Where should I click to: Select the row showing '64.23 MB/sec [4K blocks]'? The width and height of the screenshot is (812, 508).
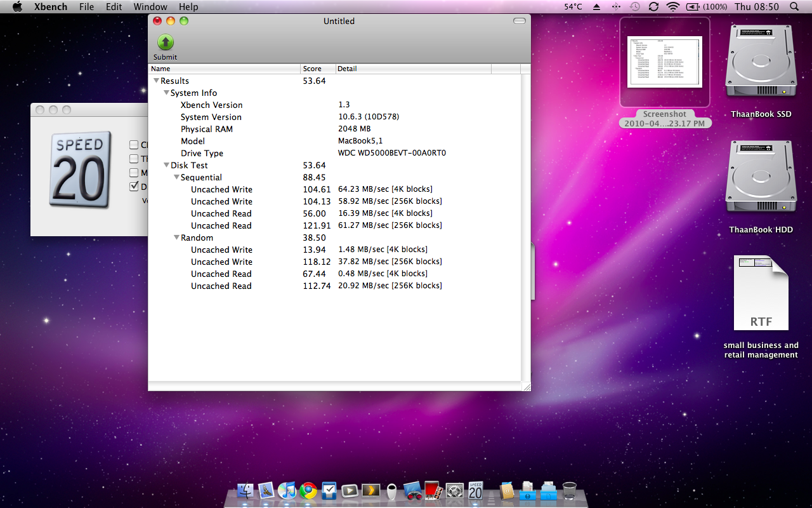pos(334,189)
